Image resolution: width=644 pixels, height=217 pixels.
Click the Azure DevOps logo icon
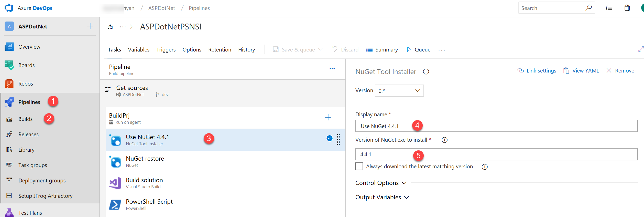[9, 8]
